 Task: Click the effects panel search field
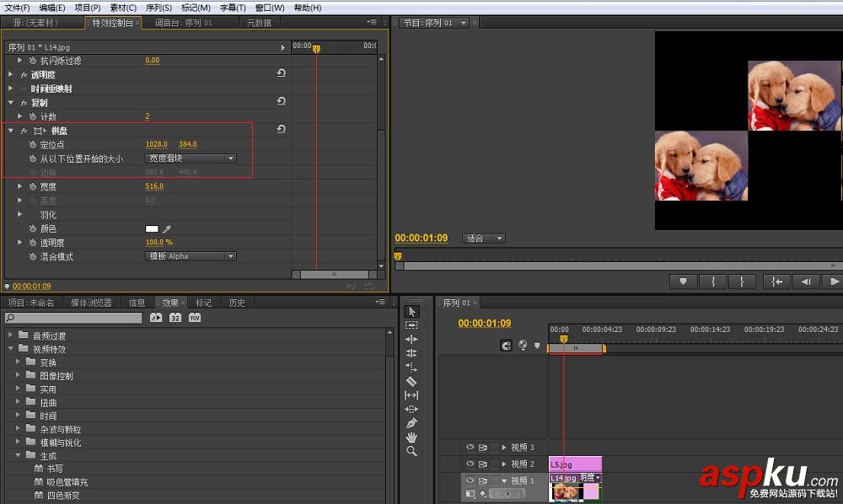click(x=73, y=318)
